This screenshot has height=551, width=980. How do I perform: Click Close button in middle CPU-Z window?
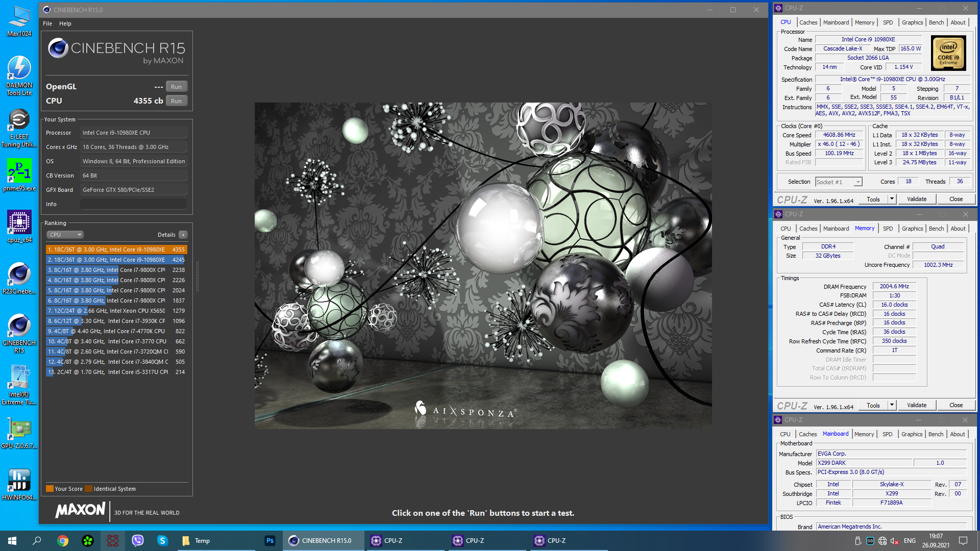pos(956,406)
